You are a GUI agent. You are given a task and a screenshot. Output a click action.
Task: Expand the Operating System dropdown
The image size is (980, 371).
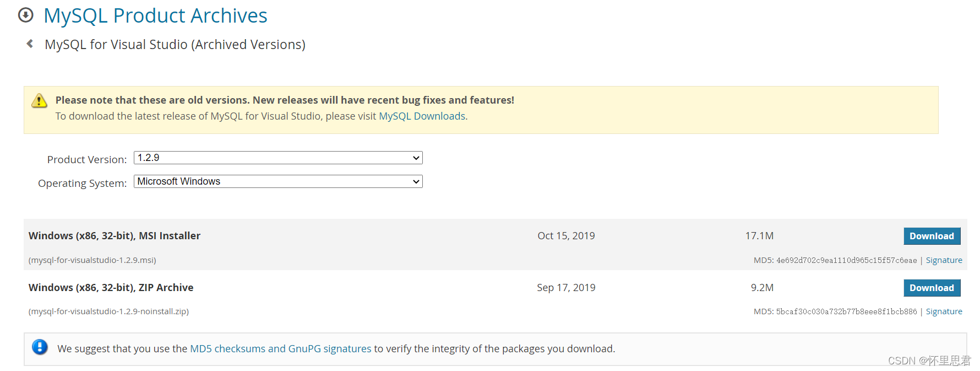point(278,181)
